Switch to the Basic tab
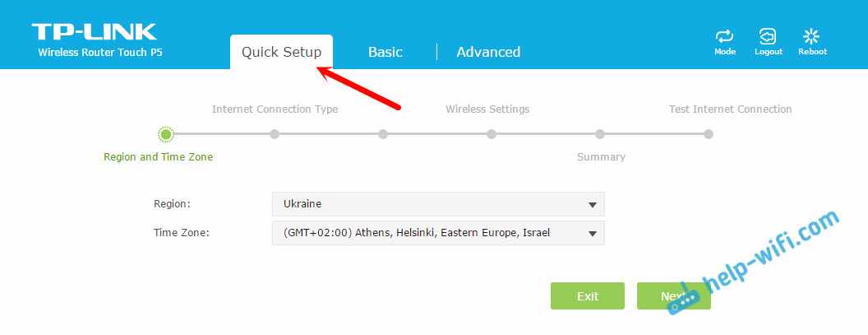Viewport: 868px width, 335px height. 385,52
